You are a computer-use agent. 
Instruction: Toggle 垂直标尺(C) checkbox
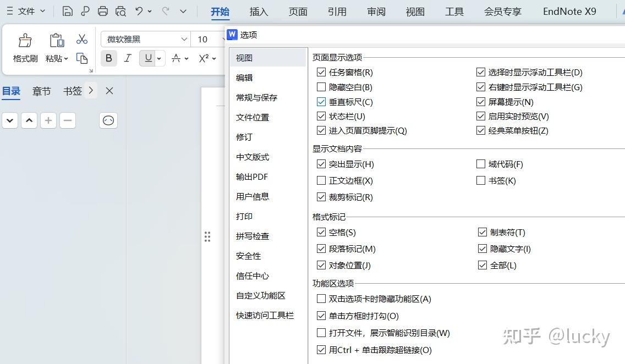[321, 102]
